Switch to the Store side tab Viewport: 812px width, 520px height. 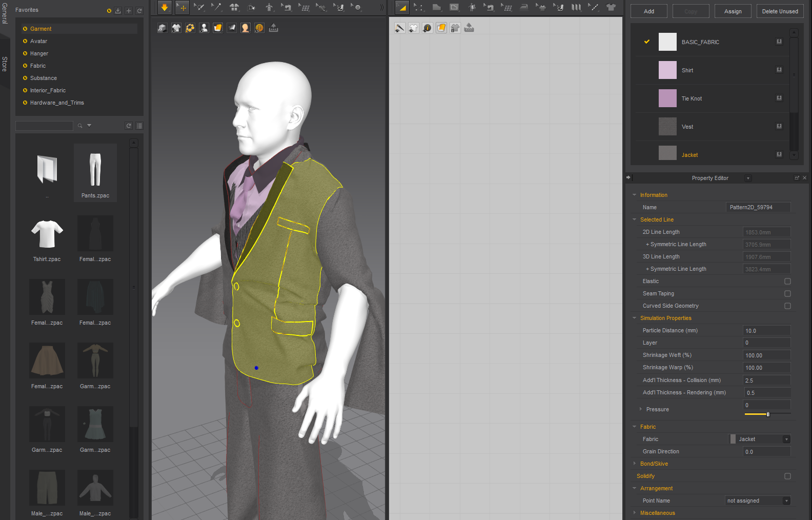point(5,64)
